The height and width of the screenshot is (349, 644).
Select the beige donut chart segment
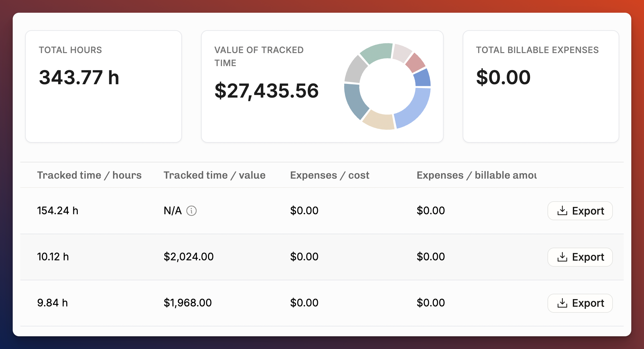click(x=379, y=120)
